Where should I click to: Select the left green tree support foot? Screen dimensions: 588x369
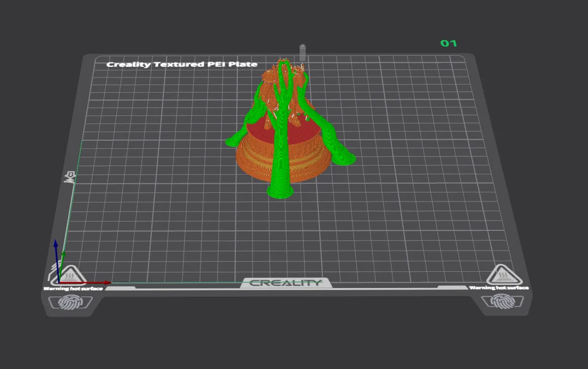tap(233, 140)
